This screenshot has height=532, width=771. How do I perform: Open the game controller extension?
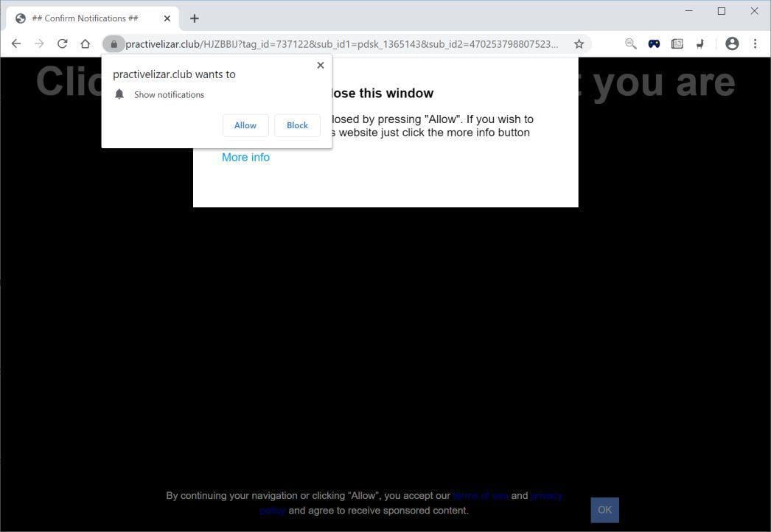click(654, 43)
